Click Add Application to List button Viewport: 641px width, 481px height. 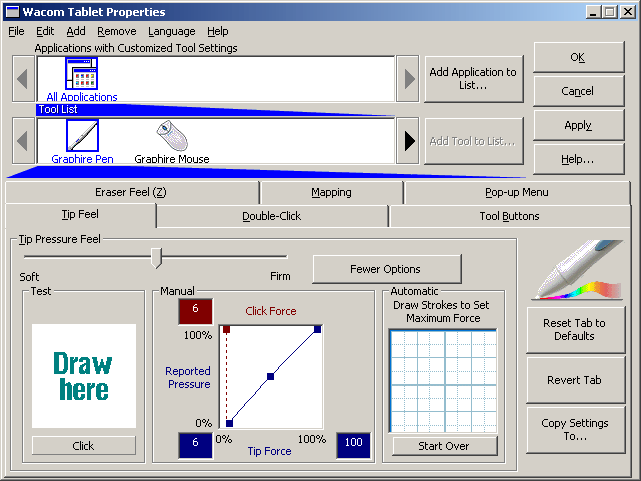pos(473,78)
